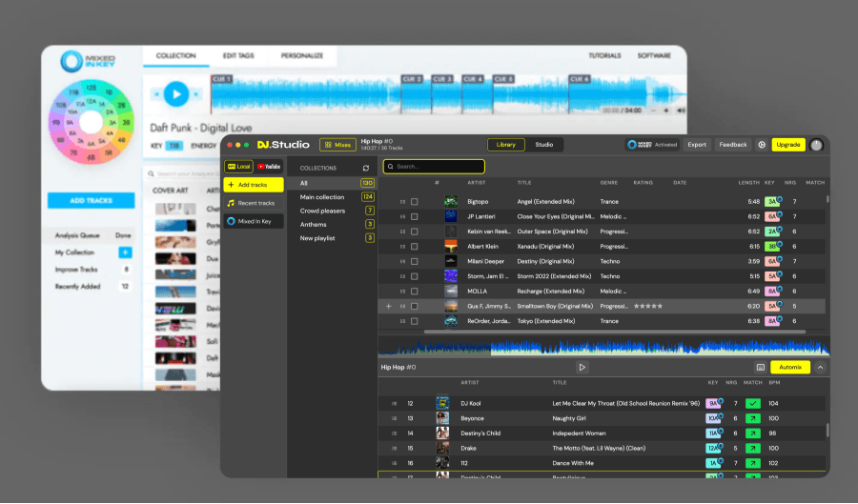
Task: Switch source to Local
Action: [x=238, y=167]
